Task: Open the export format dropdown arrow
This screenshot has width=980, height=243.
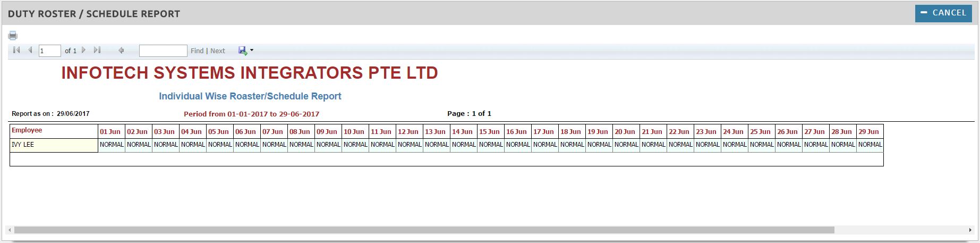Action: click(x=252, y=51)
